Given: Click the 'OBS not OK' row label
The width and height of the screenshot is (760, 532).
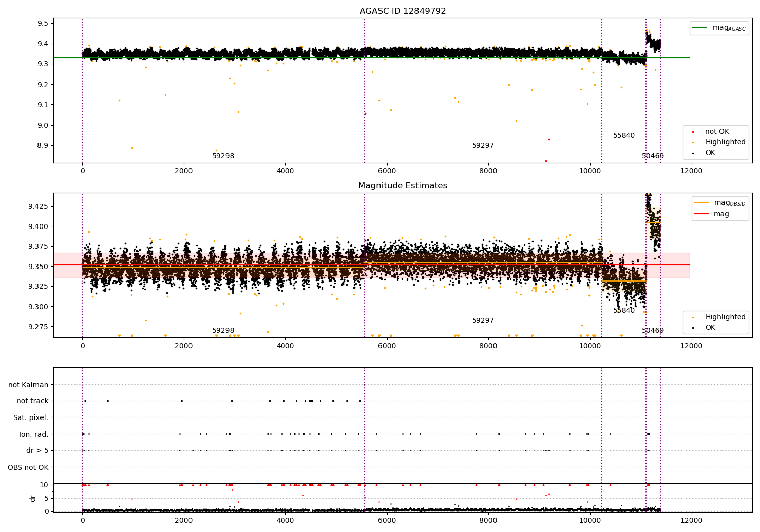Looking at the screenshot, I should (28, 467).
